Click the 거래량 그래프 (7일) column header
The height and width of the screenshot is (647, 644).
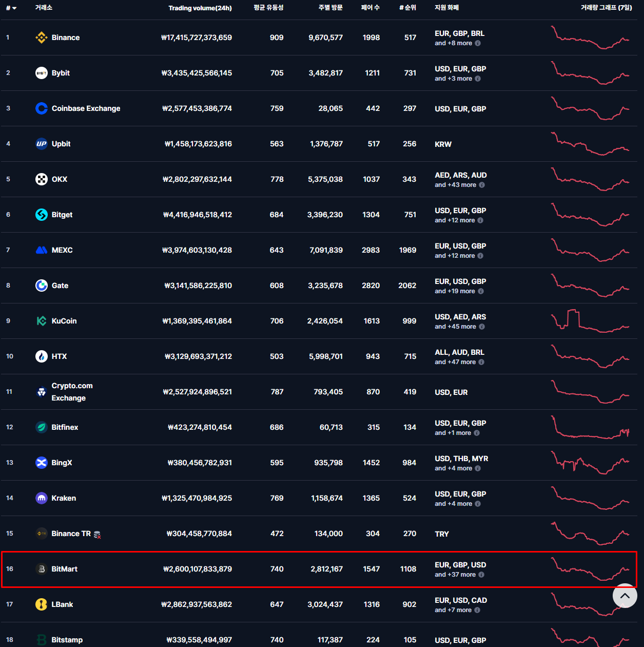pos(607,8)
